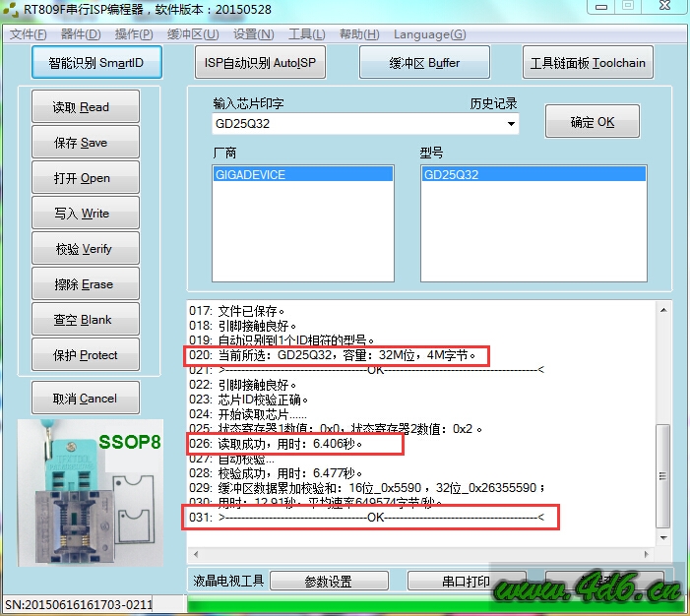Open the 帮助(H) Help menu
Image resolution: width=690 pixels, height=616 pixels.
click(x=359, y=34)
